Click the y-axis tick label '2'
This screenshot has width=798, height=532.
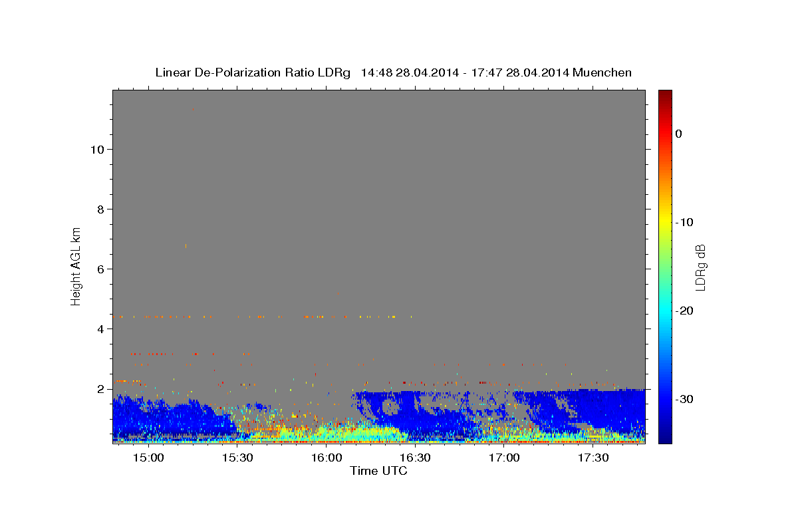pos(100,388)
